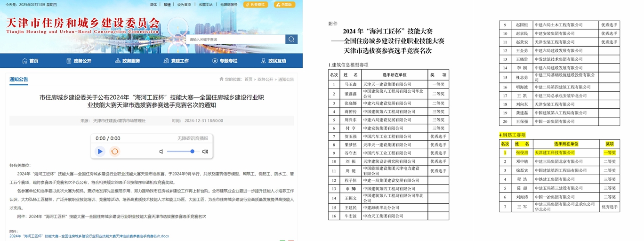Select the 通知公告 section tab
The image size is (644, 241).
point(19,80)
